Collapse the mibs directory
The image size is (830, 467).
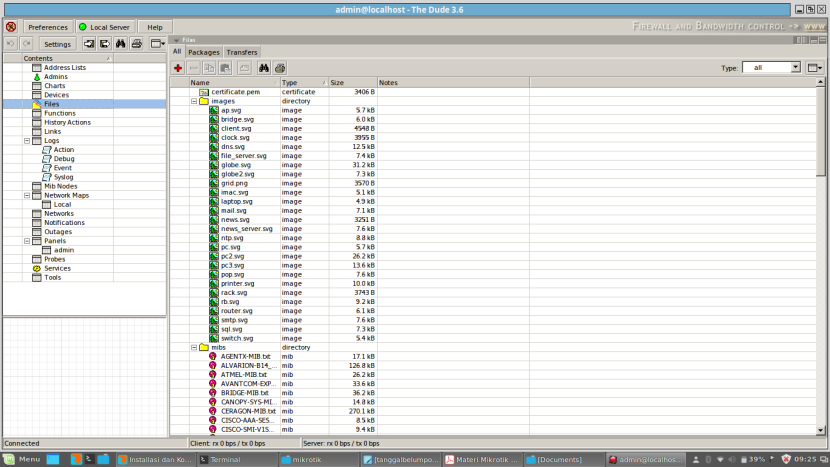[193, 347]
